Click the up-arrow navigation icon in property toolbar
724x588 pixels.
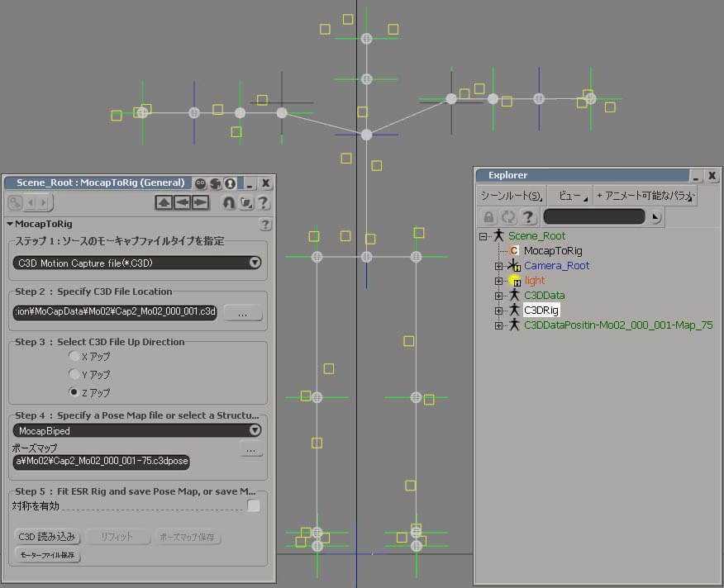tap(164, 203)
